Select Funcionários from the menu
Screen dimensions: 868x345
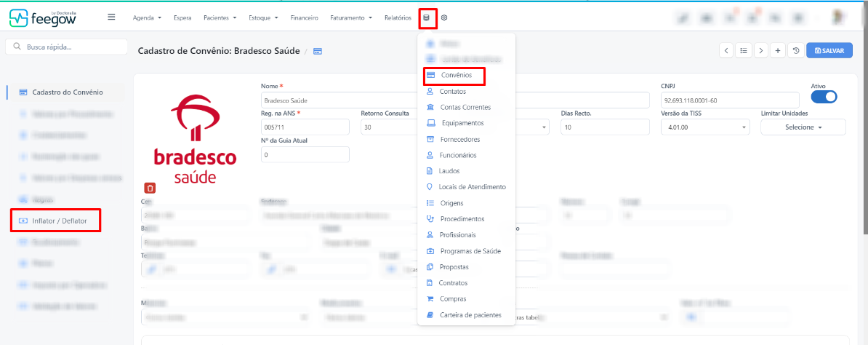tap(458, 155)
